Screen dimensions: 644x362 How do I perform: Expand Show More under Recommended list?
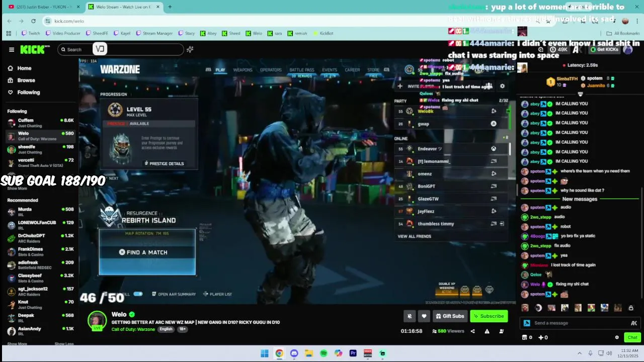pyautogui.click(x=17, y=344)
